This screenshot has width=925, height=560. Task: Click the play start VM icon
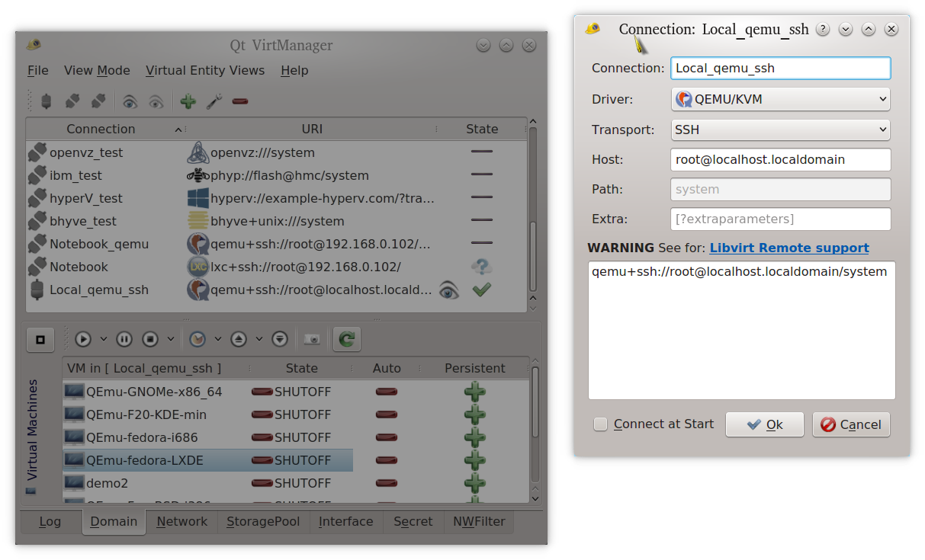pos(83,339)
